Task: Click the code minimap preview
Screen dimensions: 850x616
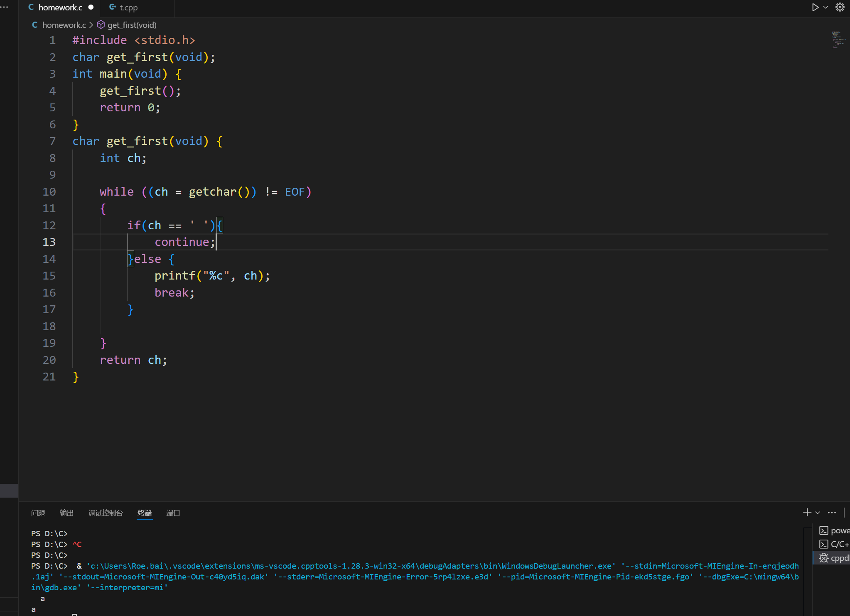Action: [838, 40]
